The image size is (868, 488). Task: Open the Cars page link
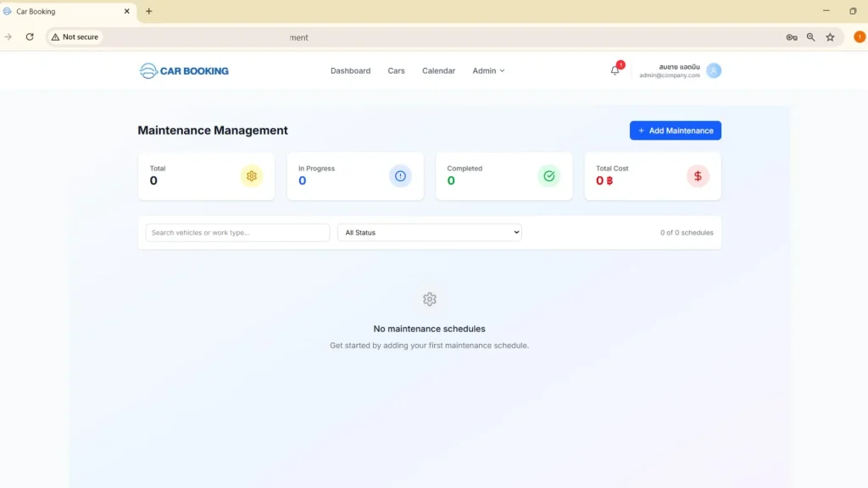click(x=396, y=71)
